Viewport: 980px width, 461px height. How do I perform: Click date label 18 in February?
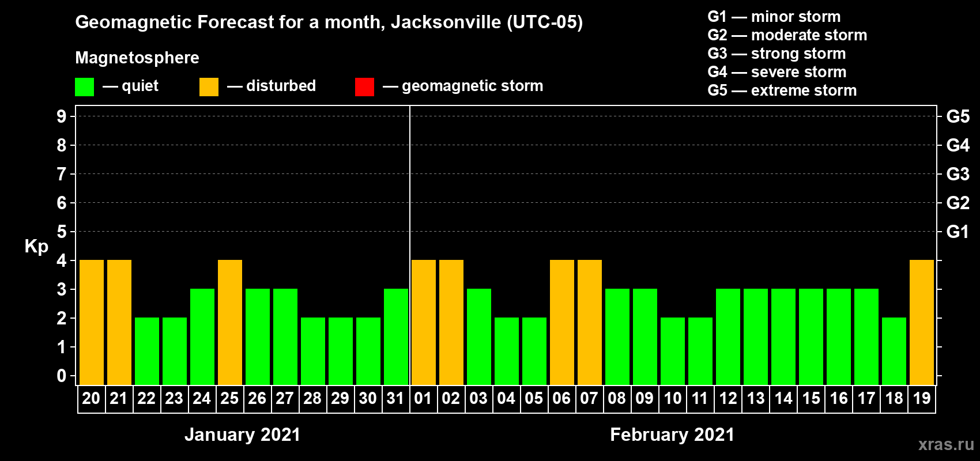coord(894,399)
